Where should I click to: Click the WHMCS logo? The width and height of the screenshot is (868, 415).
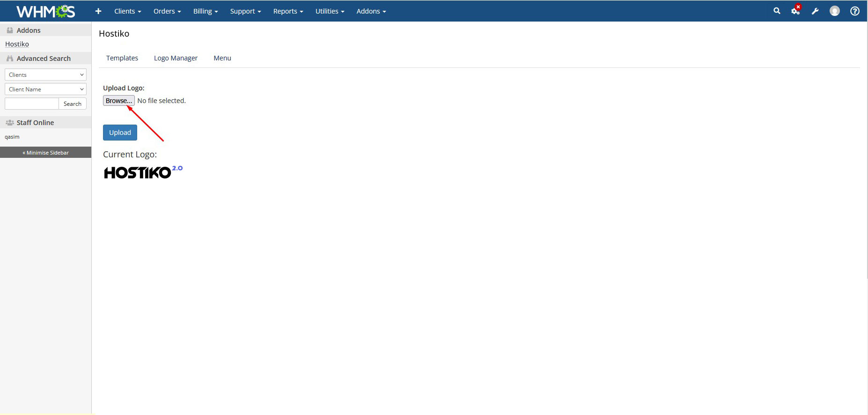45,11
